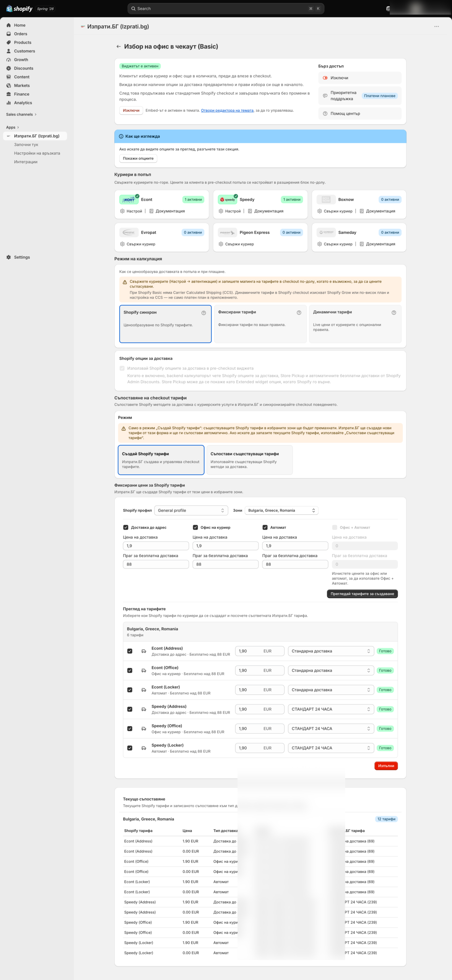452x980 pixels.
Task: Click the help icon on Shopify синхрон card
Action: 204,313
